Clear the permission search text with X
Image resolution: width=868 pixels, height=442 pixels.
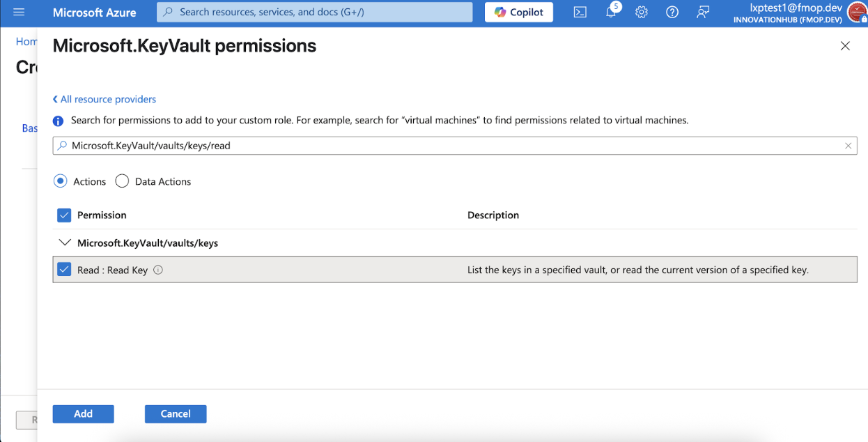click(x=848, y=146)
